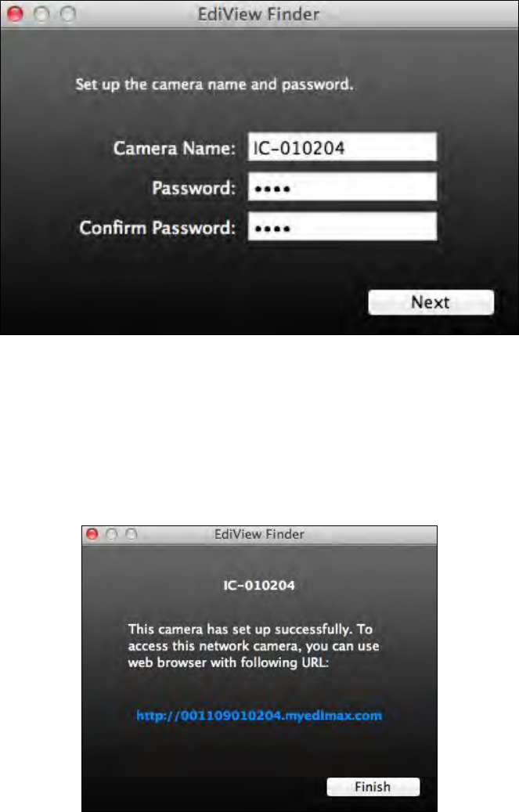This screenshot has height=812, width=519.
Task: Click the Finish button
Action: pyautogui.click(x=373, y=787)
